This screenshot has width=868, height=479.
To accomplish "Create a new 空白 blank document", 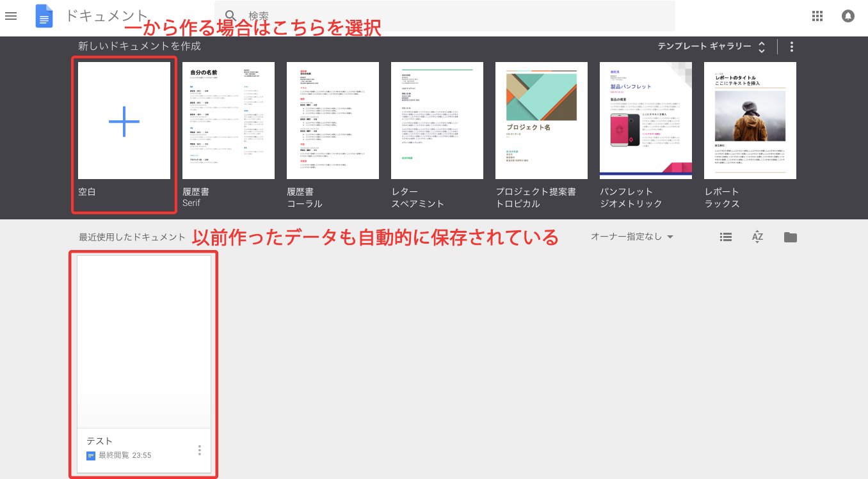I will point(124,121).
